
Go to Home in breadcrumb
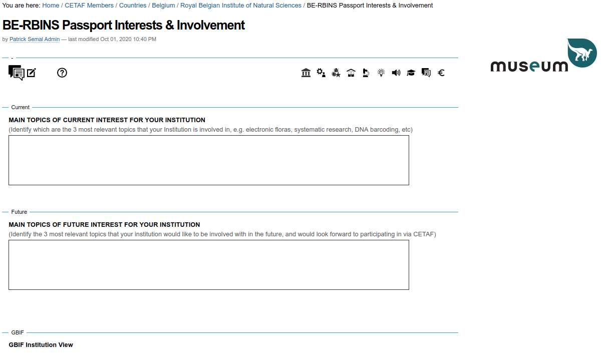(x=51, y=6)
